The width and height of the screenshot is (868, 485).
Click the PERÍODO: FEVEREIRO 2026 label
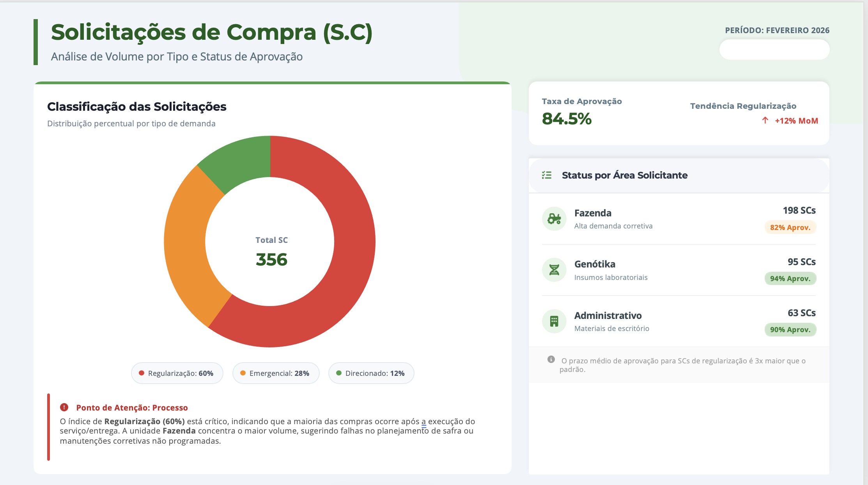coord(777,30)
